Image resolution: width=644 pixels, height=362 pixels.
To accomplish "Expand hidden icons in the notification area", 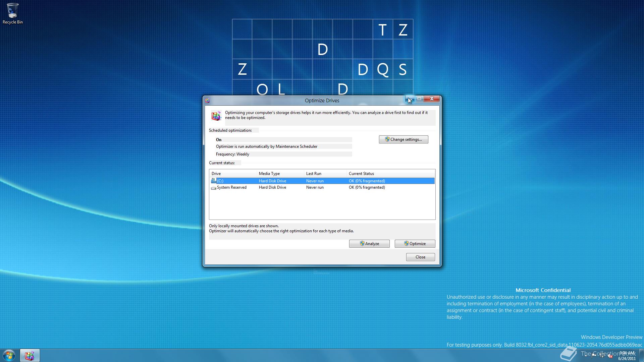I will click(x=586, y=356).
